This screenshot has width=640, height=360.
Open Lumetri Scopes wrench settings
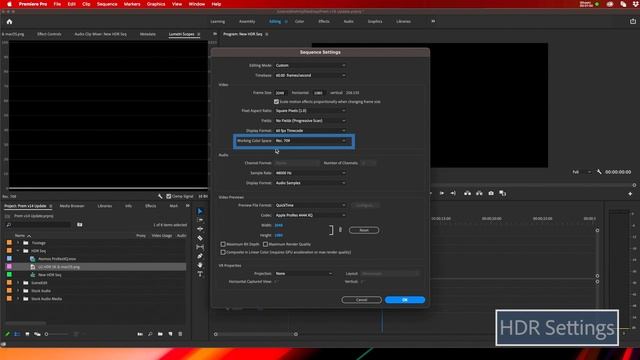point(160,196)
